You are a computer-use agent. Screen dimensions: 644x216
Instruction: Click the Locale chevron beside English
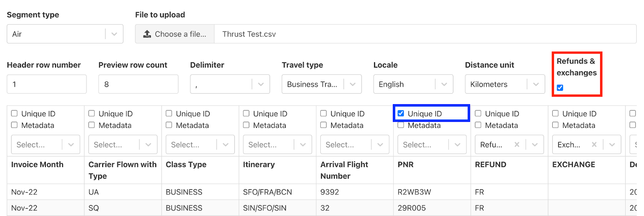pyautogui.click(x=444, y=84)
